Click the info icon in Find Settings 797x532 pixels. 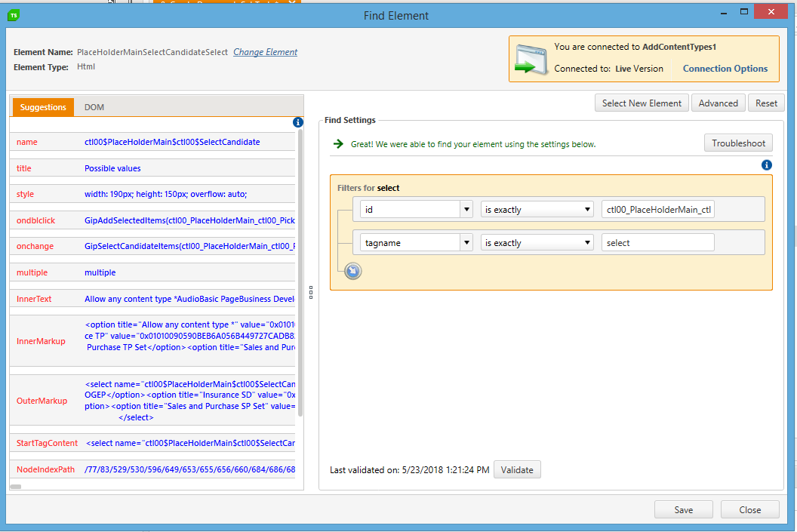[x=767, y=165]
